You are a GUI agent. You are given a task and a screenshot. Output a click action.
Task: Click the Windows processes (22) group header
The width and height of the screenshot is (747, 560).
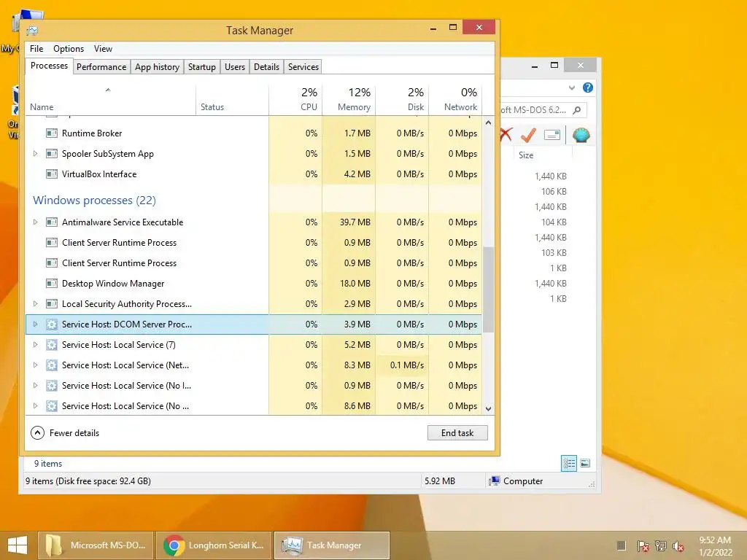point(94,201)
